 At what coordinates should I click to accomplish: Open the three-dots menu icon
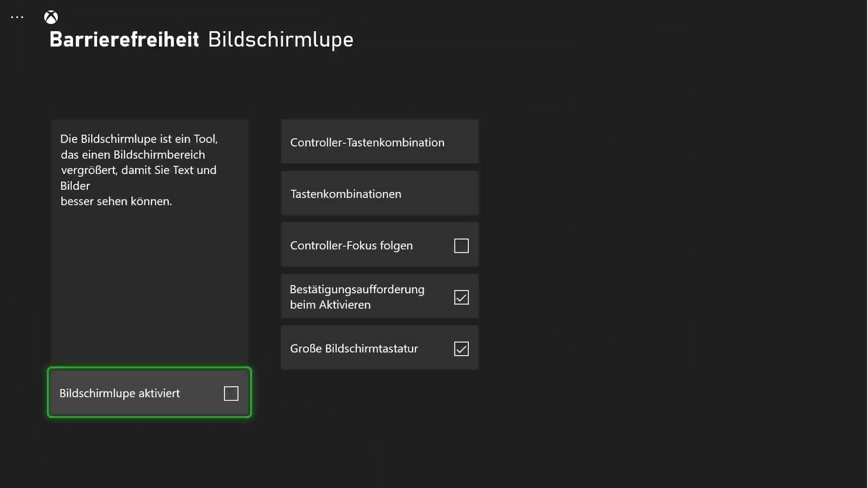pyautogui.click(x=17, y=17)
